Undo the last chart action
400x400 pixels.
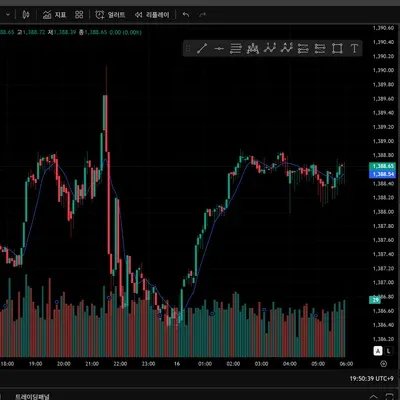pos(186,15)
